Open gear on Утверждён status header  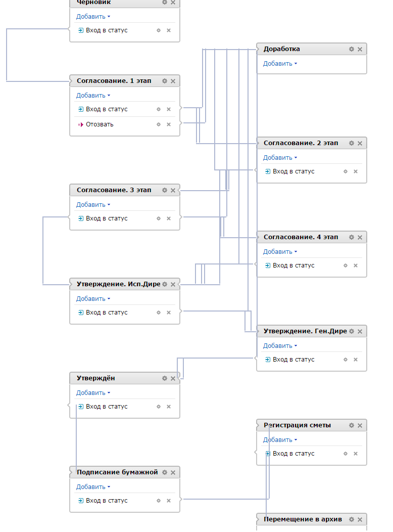[165, 378]
